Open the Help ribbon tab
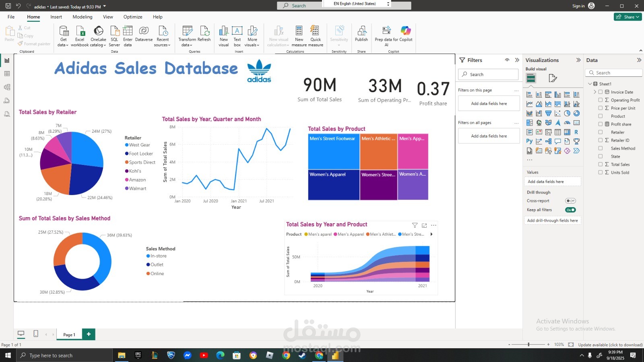Screen dimensions: 644x362 pyautogui.click(x=158, y=17)
